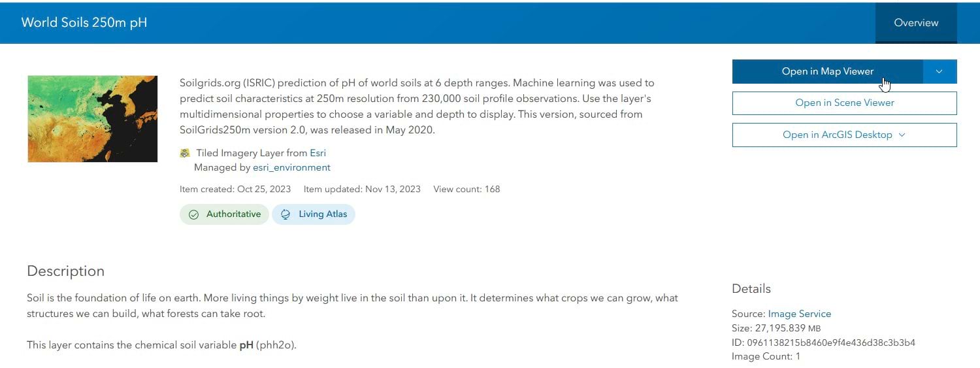Click the Living Atlas badge label
The width and height of the screenshot is (980, 368).
[x=323, y=214]
